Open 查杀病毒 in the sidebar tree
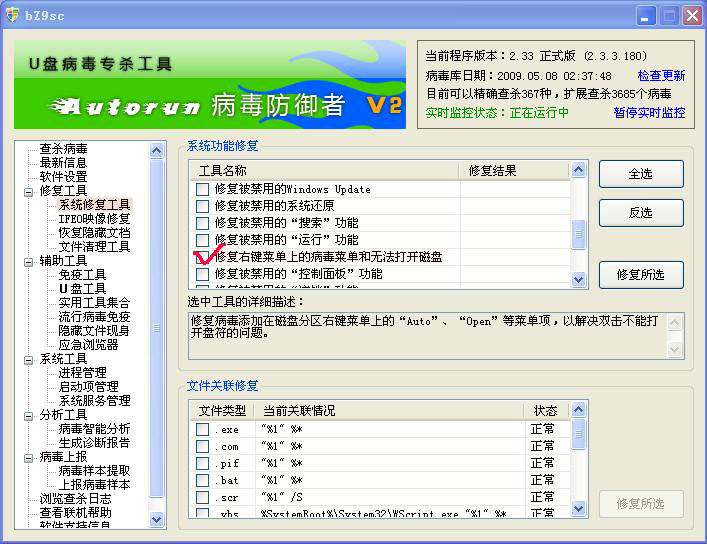Viewport: 707px width, 544px height. [x=63, y=149]
